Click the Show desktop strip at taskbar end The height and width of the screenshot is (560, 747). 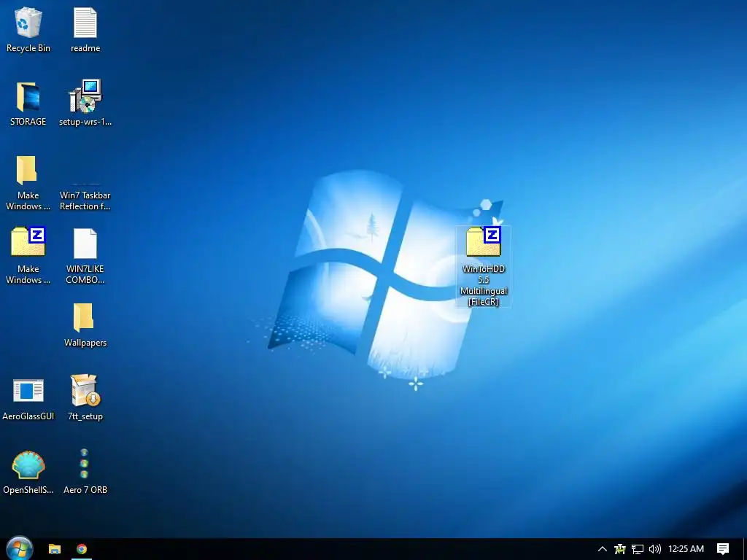coord(745,549)
